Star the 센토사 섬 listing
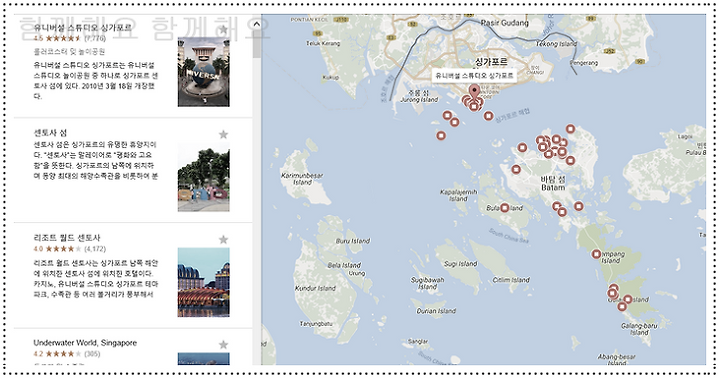Viewport: 720px width, 379px height. (x=223, y=135)
